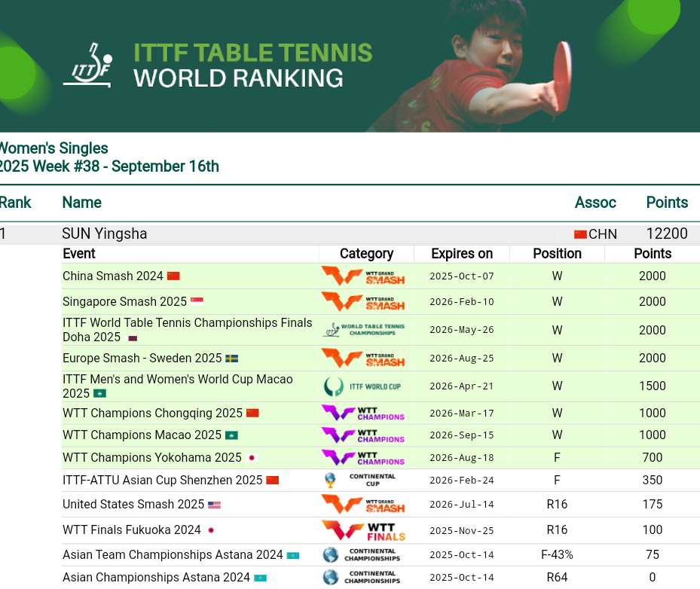Click the 1500 points value

(653, 386)
